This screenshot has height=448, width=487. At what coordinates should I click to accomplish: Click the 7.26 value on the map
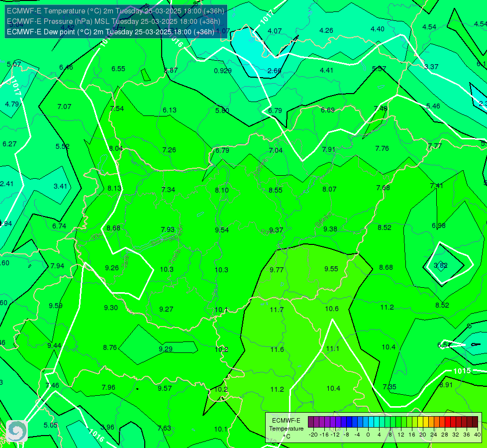[169, 150]
